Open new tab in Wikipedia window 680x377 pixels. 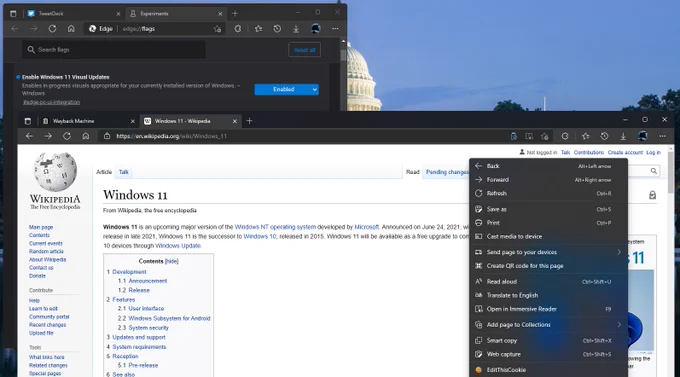click(249, 121)
